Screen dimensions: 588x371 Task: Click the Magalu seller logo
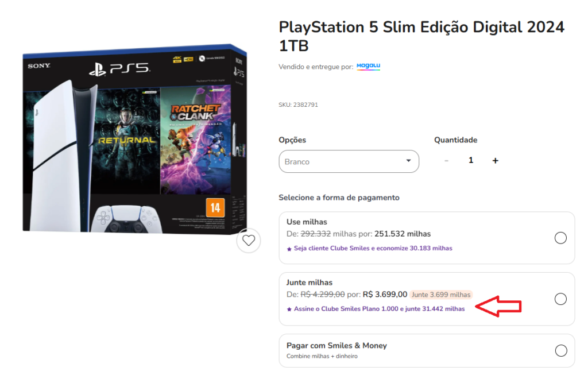368,66
